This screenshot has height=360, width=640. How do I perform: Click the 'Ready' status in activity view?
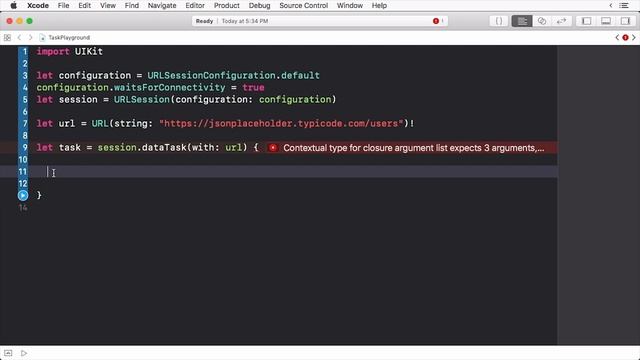pos(204,21)
